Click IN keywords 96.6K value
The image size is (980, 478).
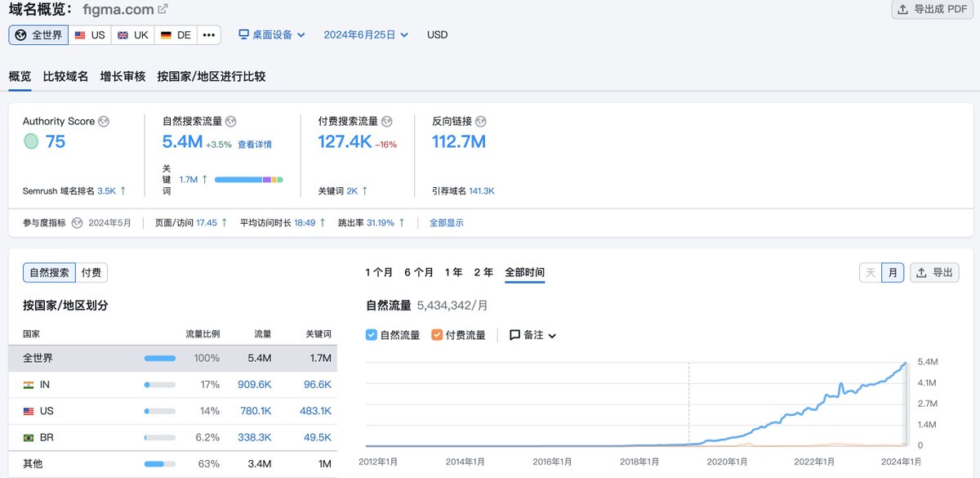point(318,384)
